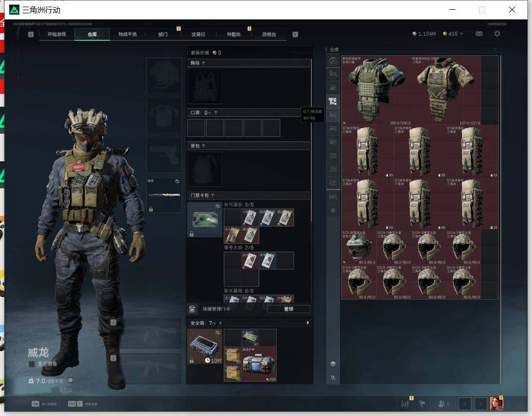The height and width of the screenshot is (416, 532).
Task: Click the plus icon beside 415 currency
Action: 462,34
